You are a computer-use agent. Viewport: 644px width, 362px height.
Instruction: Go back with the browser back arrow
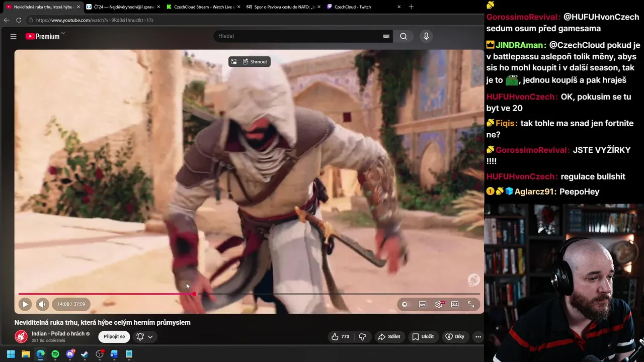click(x=7, y=20)
